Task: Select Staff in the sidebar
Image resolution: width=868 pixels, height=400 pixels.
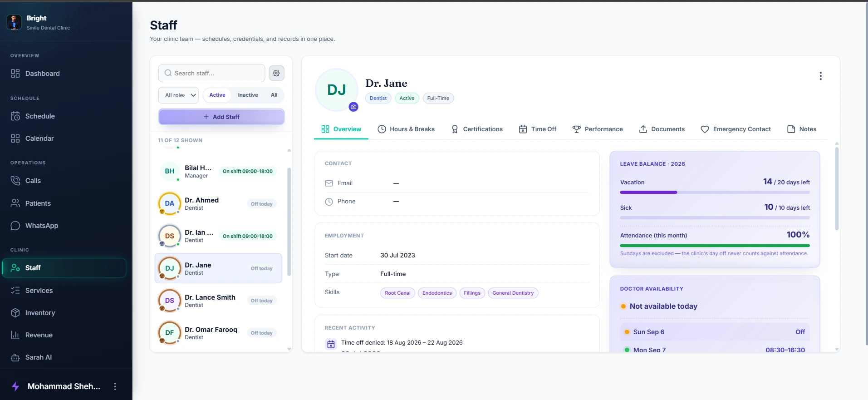Action: click(64, 268)
